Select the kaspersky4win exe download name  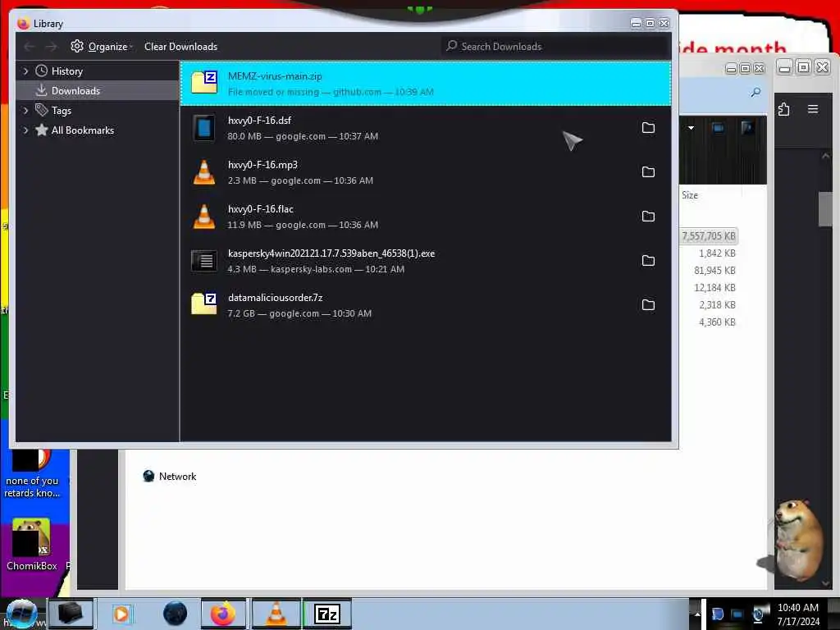(331, 253)
